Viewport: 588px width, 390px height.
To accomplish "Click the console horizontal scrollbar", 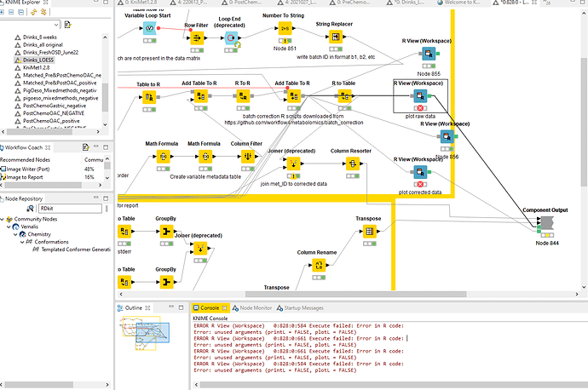I will click(x=394, y=385).
